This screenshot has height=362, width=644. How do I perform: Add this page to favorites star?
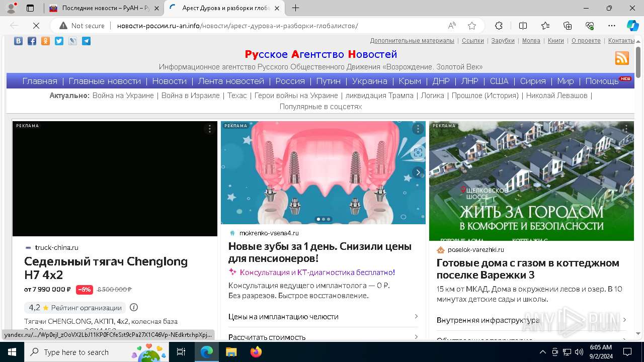pos(472,26)
